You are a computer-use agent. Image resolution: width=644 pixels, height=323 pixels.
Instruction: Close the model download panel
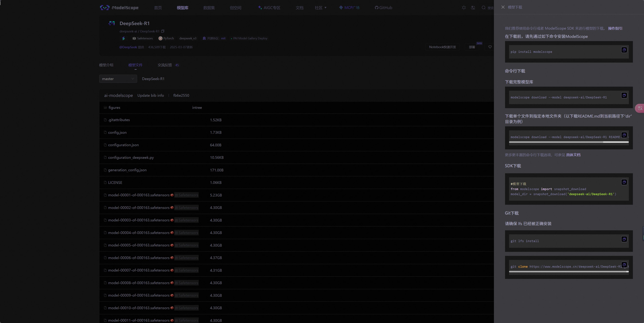pyautogui.click(x=503, y=7)
